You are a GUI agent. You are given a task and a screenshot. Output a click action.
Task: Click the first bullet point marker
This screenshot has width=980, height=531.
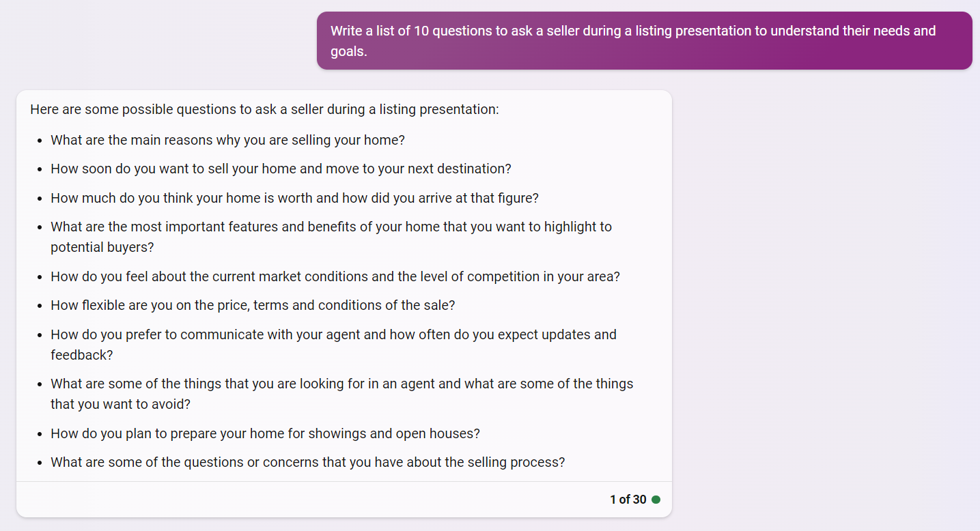(39, 140)
